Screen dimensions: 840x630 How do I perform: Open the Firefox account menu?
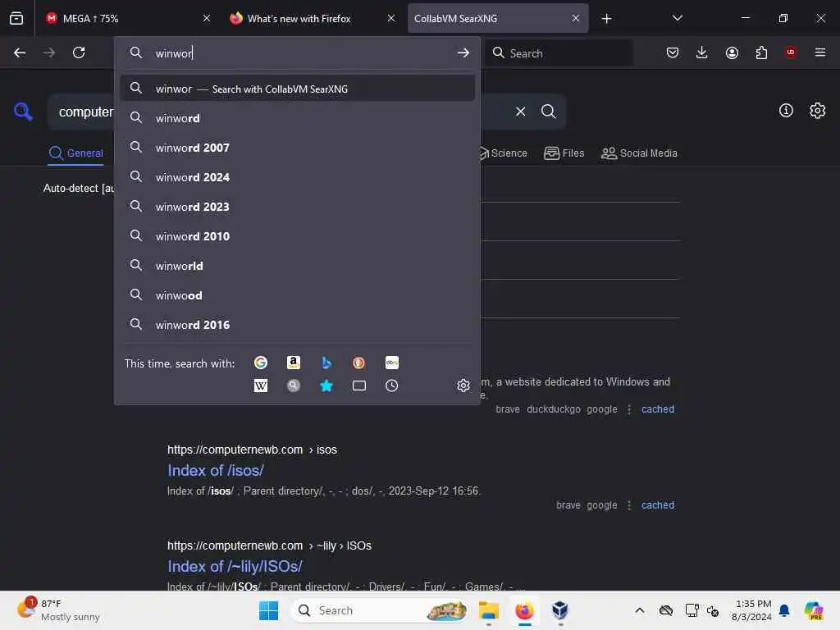point(732,52)
